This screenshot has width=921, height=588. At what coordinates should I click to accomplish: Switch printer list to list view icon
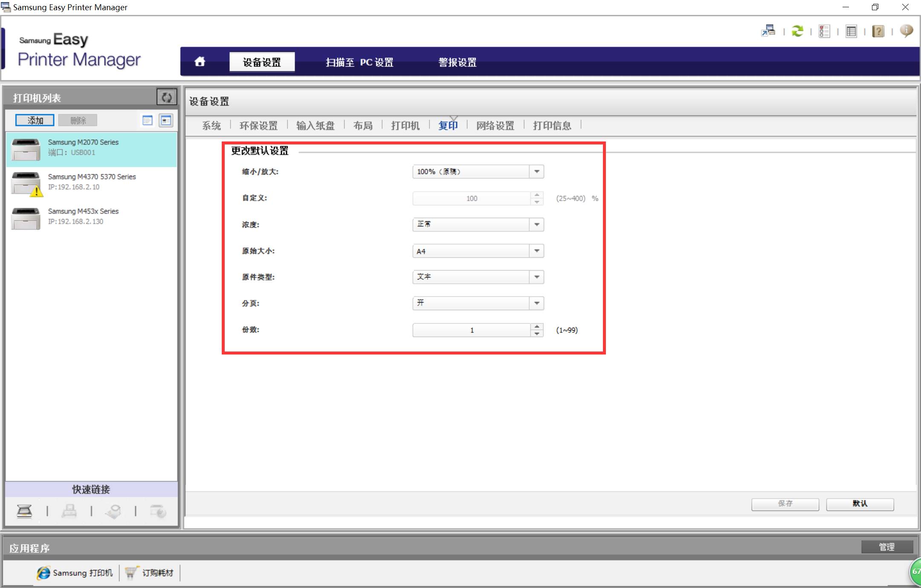click(x=148, y=121)
